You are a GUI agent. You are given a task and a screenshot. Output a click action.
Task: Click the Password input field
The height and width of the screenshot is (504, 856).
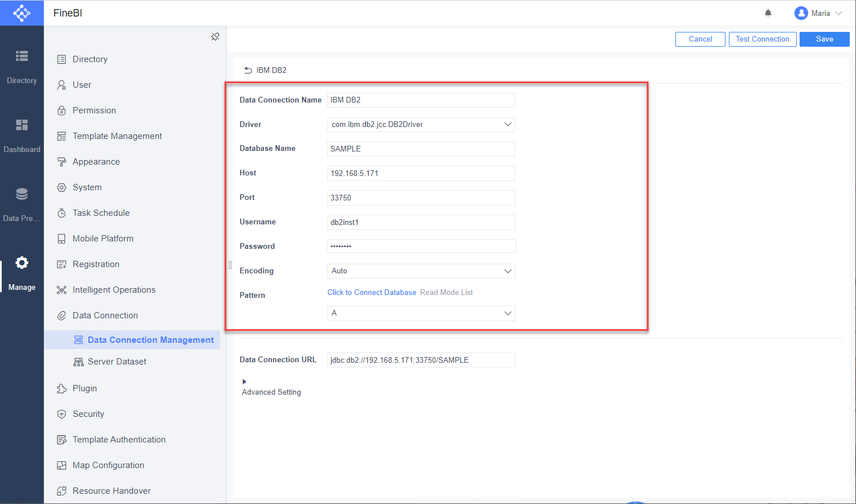(421, 246)
